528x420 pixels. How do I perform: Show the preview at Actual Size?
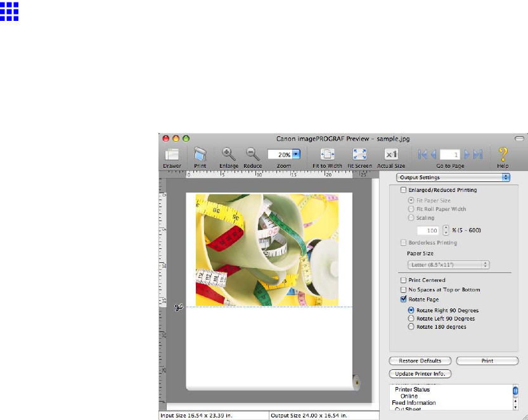pyautogui.click(x=391, y=155)
